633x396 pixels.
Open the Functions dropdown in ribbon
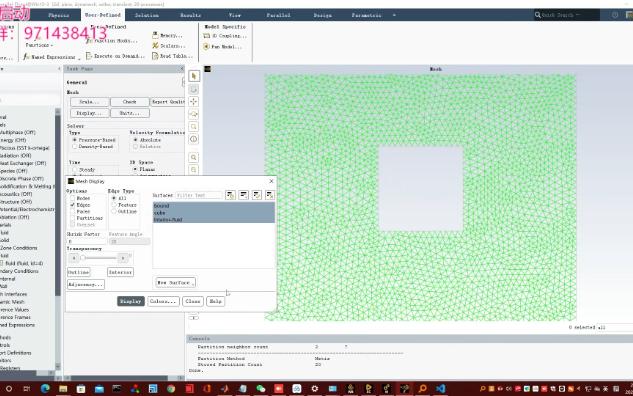click(x=39, y=45)
